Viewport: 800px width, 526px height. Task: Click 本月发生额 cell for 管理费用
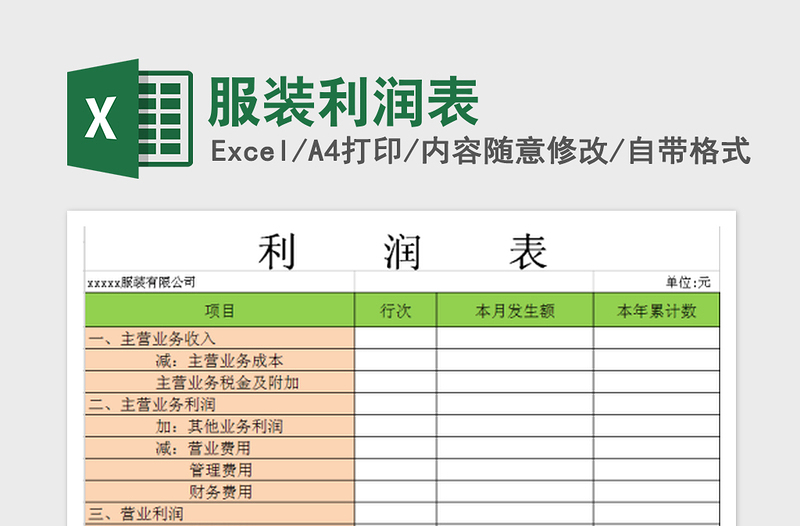click(515, 470)
